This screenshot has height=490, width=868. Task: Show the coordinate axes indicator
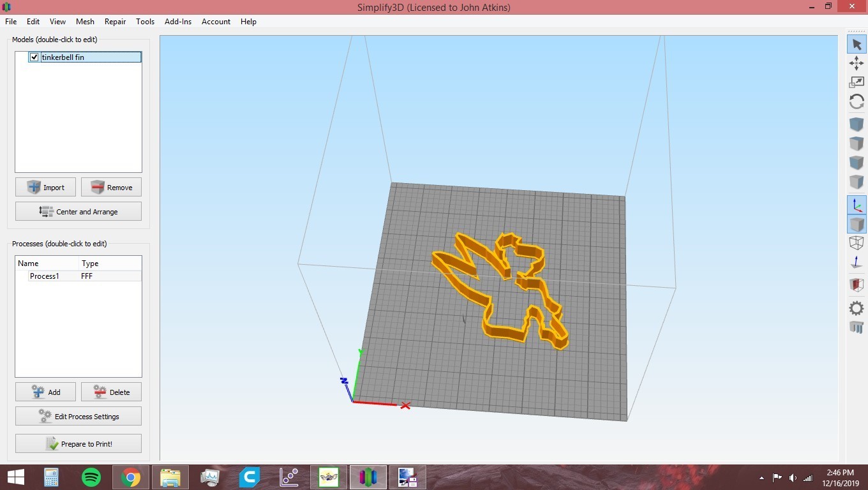(857, 205)
